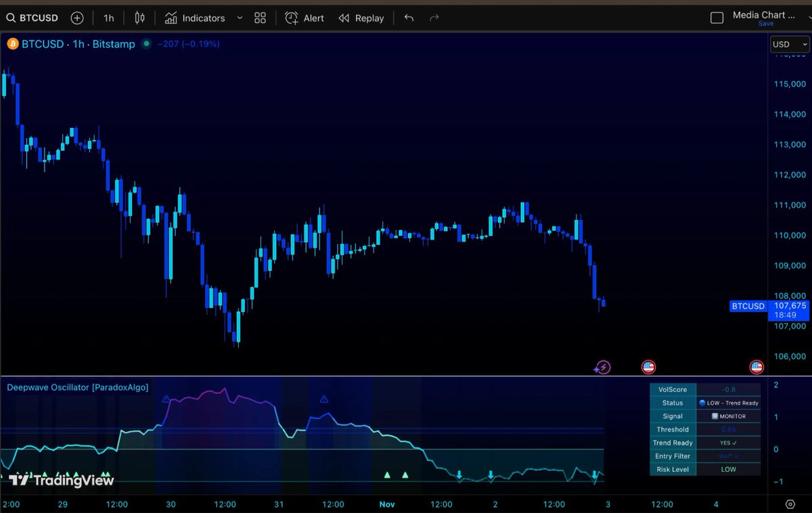Screen dimensions: 812x513
Task: Select the layout square icon
Action: 717,18
